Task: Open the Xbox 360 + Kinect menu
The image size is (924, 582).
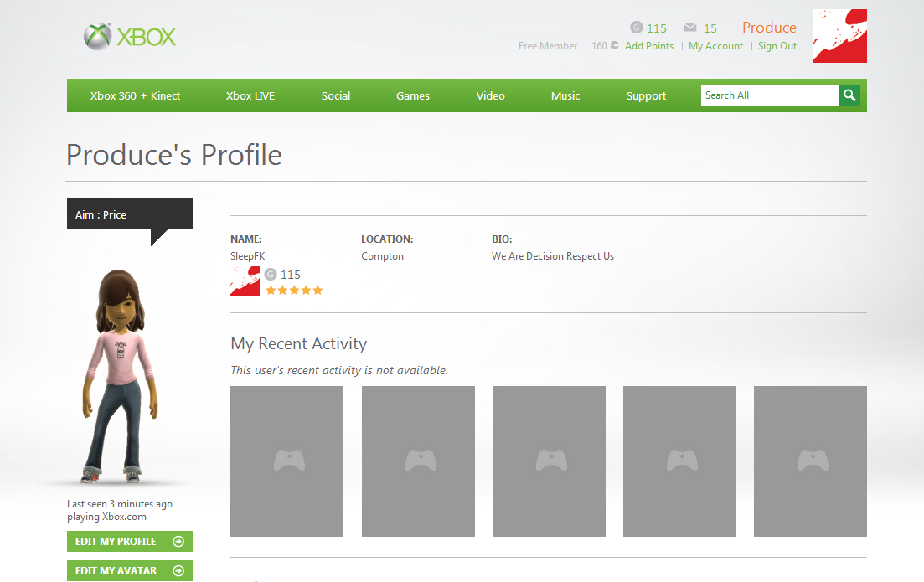Action: coord(135,95)
